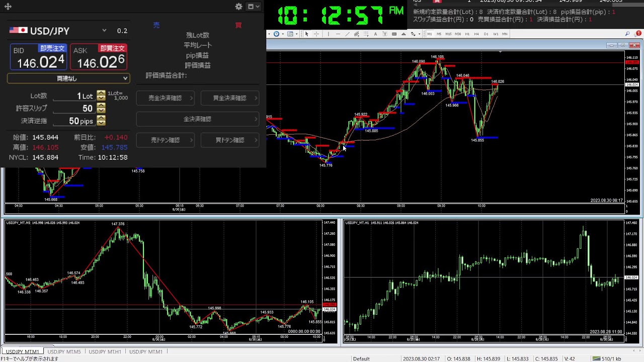Click the search magnifier icon in toolbar
644x362 pixels.
click(x=627, y=34)
